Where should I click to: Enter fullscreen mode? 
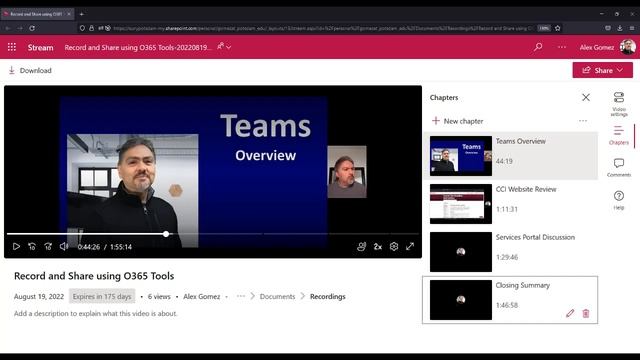410,247
